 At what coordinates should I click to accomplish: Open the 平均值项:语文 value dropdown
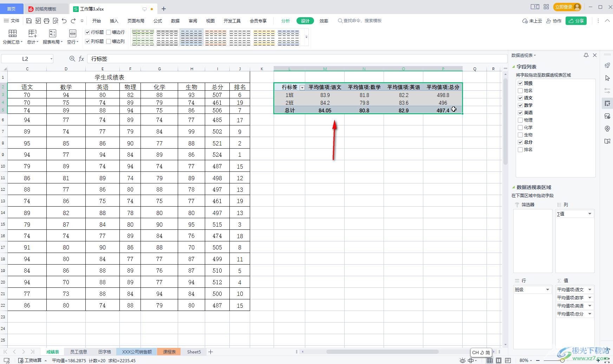590,290
